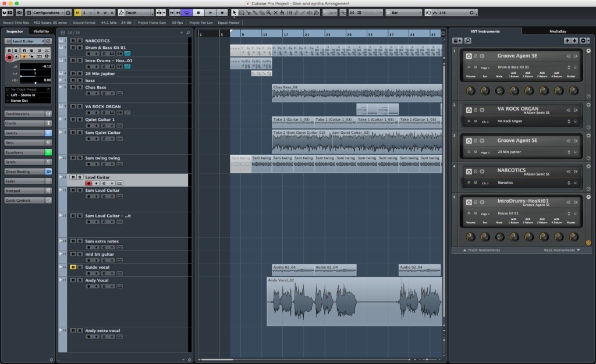Activate the Zoom magnifier tool

[x=269, y=13]
